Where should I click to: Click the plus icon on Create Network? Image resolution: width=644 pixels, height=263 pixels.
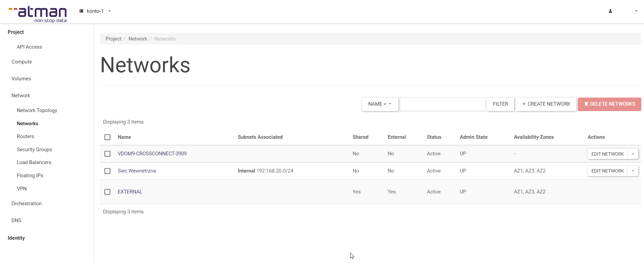[x=524, y=104]
